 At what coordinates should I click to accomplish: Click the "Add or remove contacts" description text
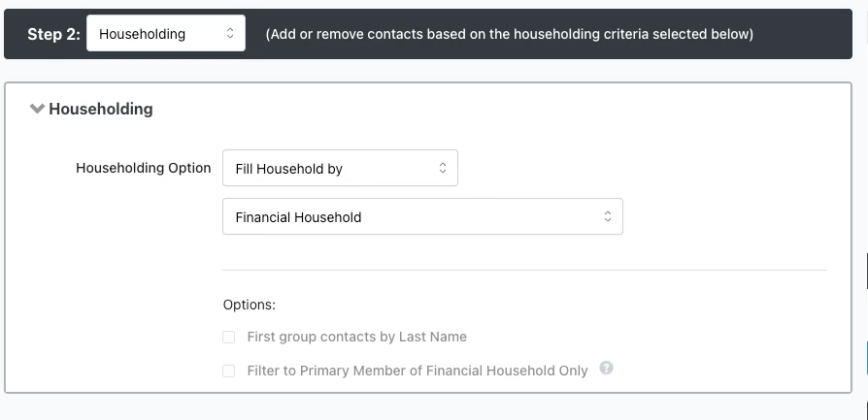[x=509, y=34]
